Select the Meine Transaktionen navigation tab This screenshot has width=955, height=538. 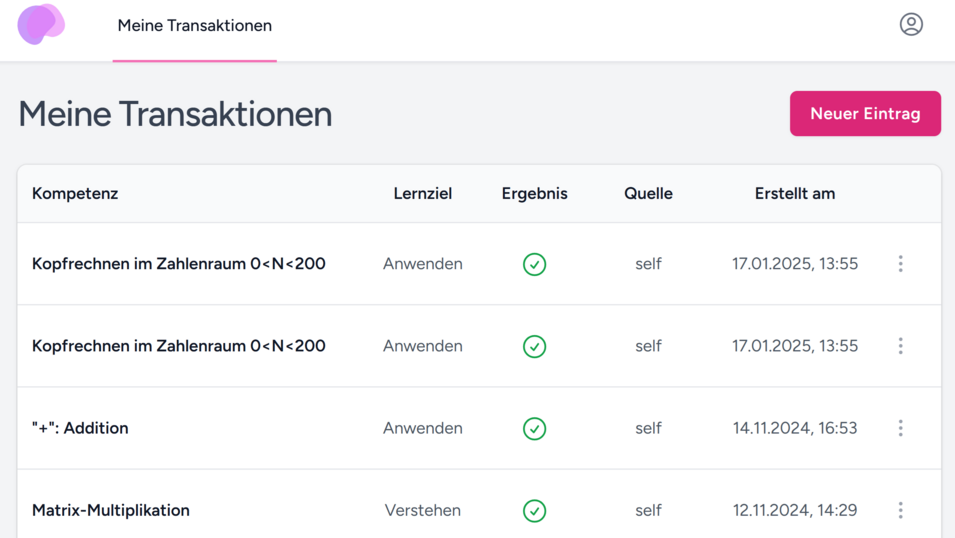click(194, 26)
